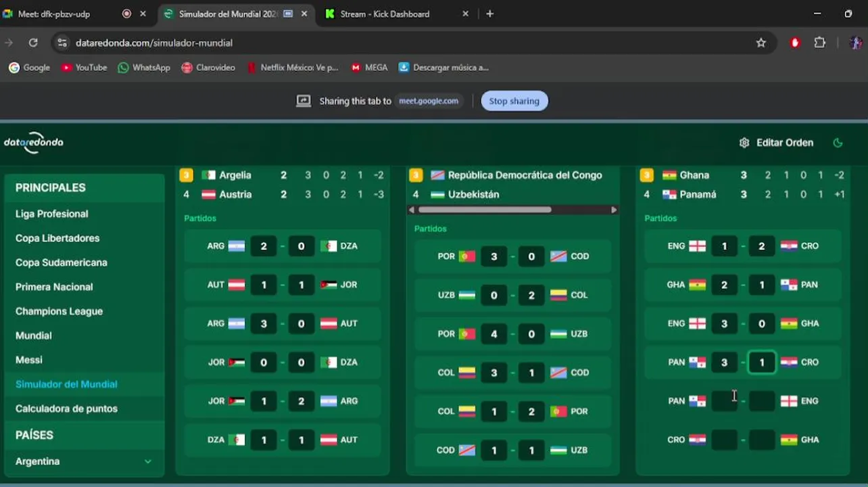The image size is (868, 487).
Task: Open the browser profile avatar
Action: (855, 43)
